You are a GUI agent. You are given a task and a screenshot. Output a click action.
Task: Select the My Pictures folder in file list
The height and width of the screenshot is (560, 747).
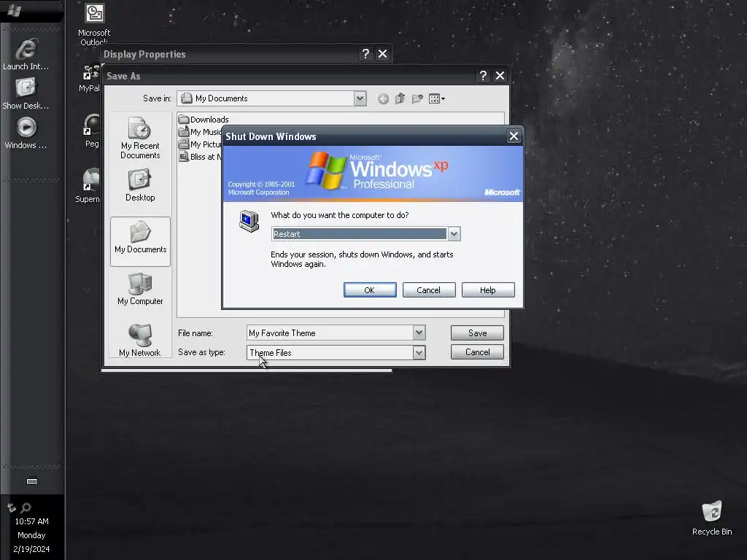tap(200, 144)
